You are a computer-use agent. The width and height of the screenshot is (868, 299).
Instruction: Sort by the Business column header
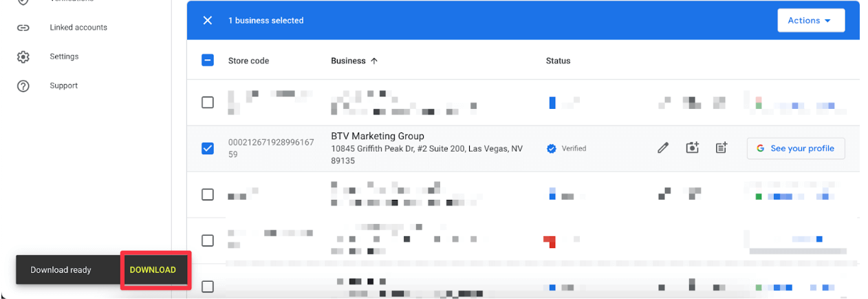[348, 61]
